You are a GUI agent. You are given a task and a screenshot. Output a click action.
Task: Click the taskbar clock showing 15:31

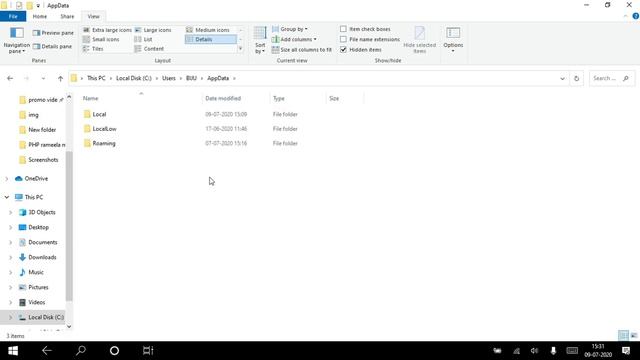tap(598, 351)
